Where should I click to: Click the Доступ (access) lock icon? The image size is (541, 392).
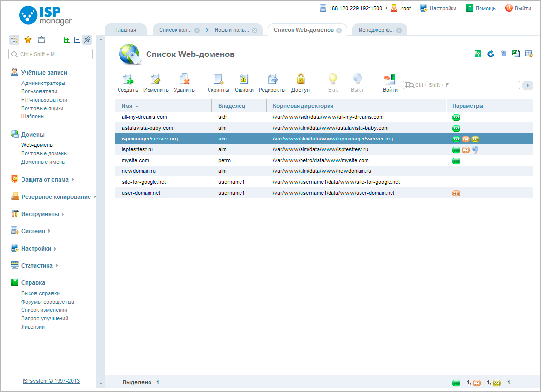[x=301, y=79]
